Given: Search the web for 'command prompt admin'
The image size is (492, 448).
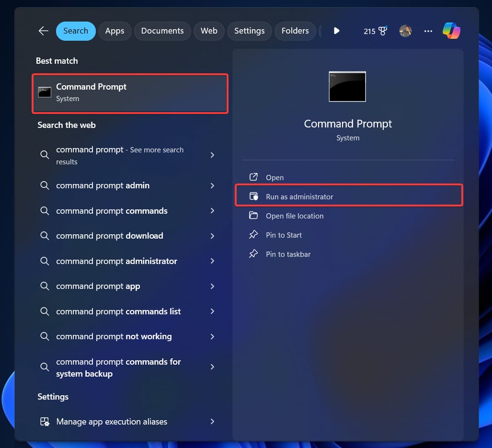Looking at the screenshot, I should 128,185.
